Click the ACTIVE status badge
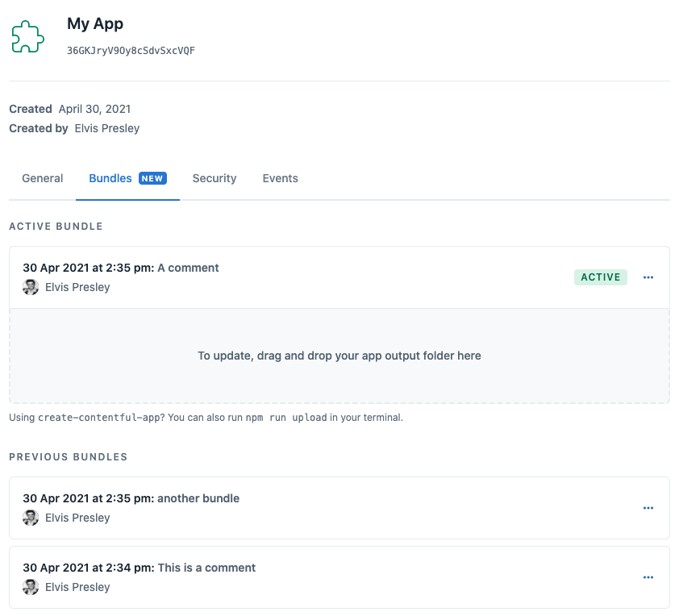 pyautogui.click(x=600, y=277)
